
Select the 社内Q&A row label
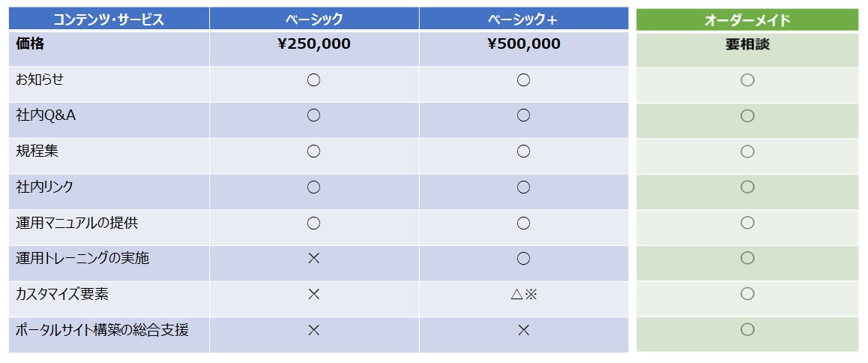46,115
